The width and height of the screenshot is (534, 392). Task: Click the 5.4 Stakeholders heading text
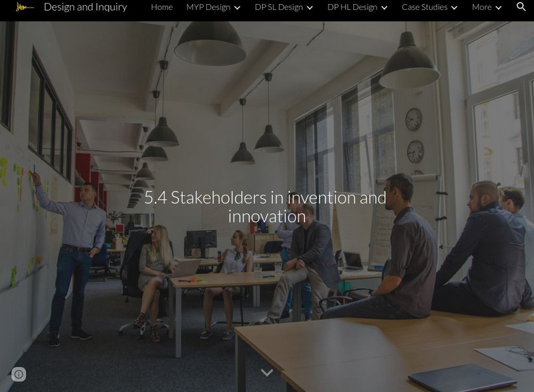[266, 207]
